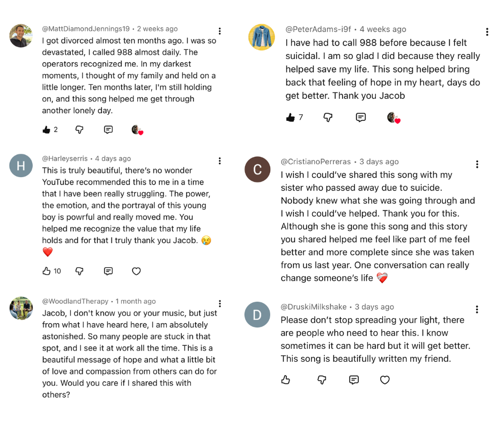Expand more options for WoodlandTherapy comment
Screen dimensions: 504x423
point(220,304)
